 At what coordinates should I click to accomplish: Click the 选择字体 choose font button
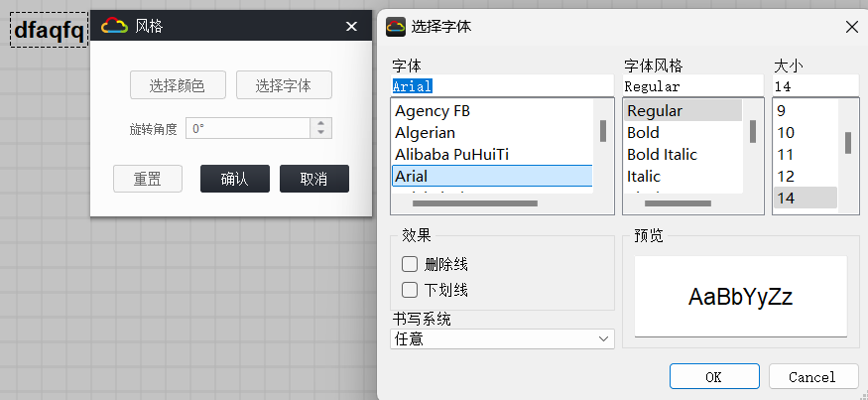[x=284, y=86]
